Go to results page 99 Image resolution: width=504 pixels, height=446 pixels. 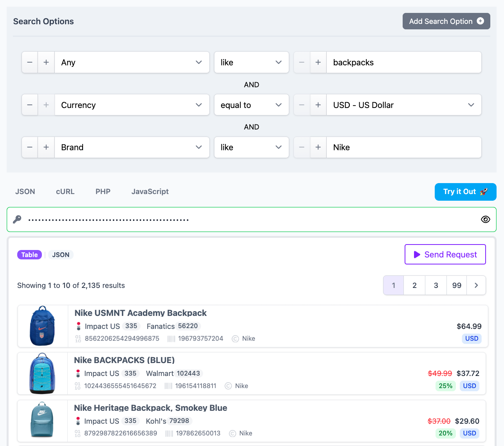(x=457, y=285)
